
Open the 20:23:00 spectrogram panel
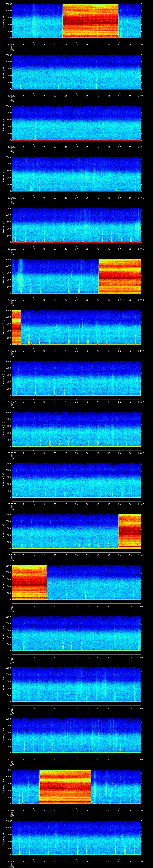click(76, 123)
